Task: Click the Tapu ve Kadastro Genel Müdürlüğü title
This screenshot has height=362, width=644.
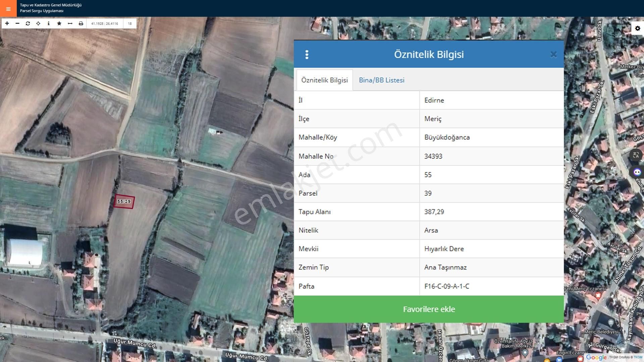Action: pos(51,5)
